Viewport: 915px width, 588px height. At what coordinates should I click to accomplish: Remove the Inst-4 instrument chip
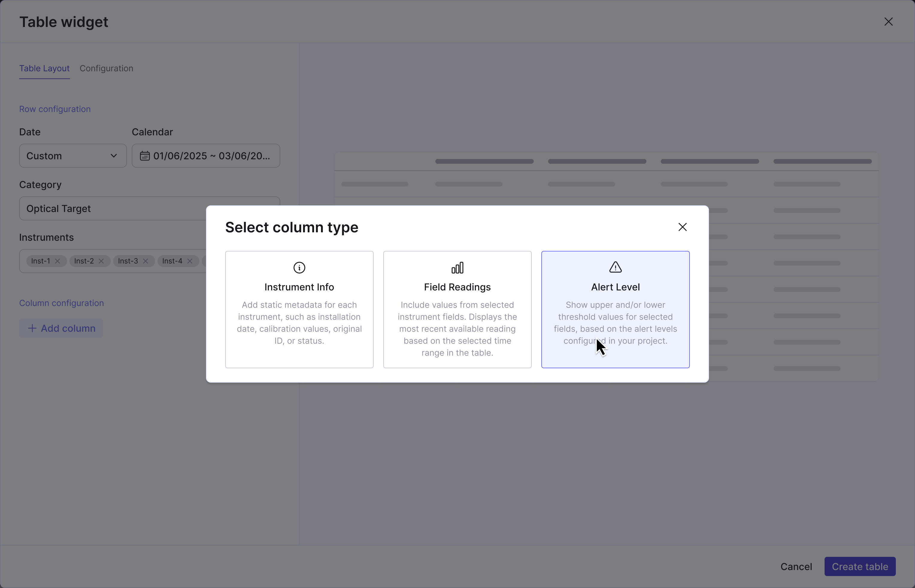click(x=190, y=261)
